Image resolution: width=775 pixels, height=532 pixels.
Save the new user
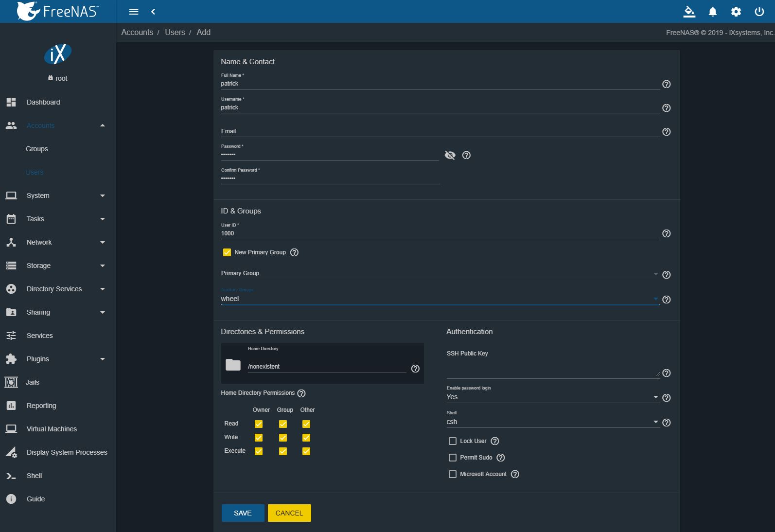click(243, 513)
